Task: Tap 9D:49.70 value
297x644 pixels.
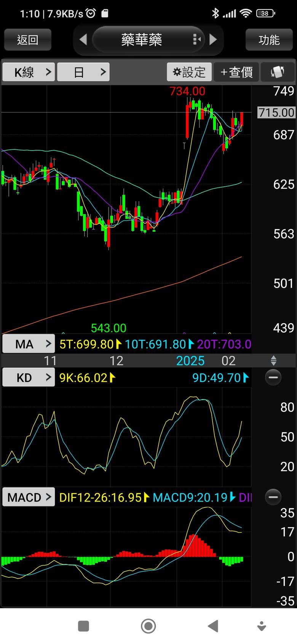Action: 217,378
